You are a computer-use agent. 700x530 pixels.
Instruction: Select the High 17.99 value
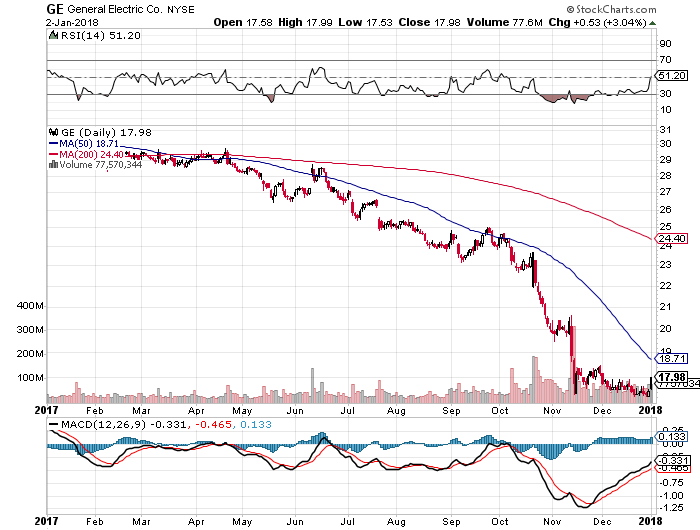click(305, 22)
